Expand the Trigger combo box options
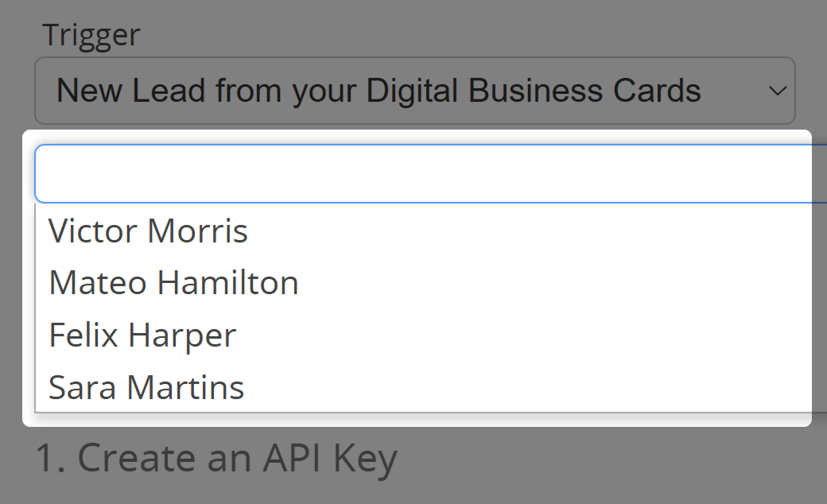This screenshot has width=827, height=504. click(x=413, y=91)
